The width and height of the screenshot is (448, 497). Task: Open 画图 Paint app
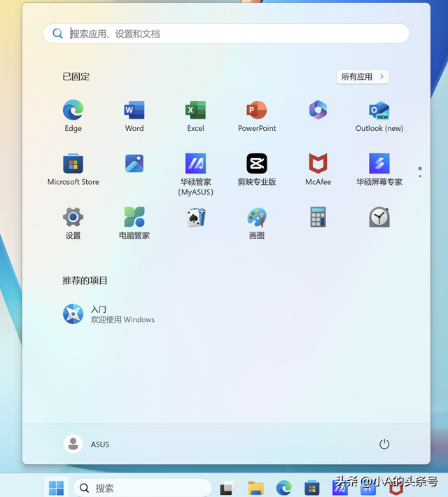click(x=257, y=223)
